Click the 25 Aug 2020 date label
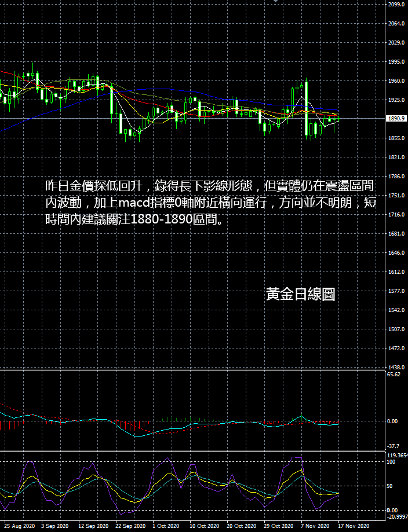 [19, 526]
